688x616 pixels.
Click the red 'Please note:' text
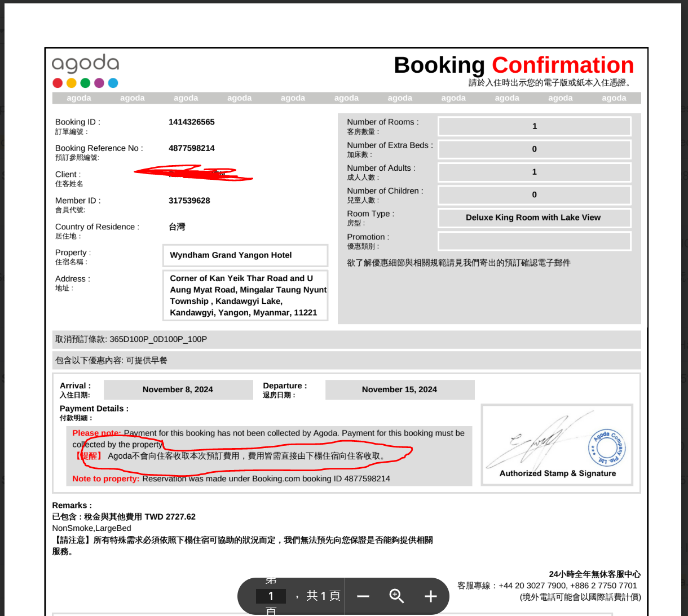96,433
